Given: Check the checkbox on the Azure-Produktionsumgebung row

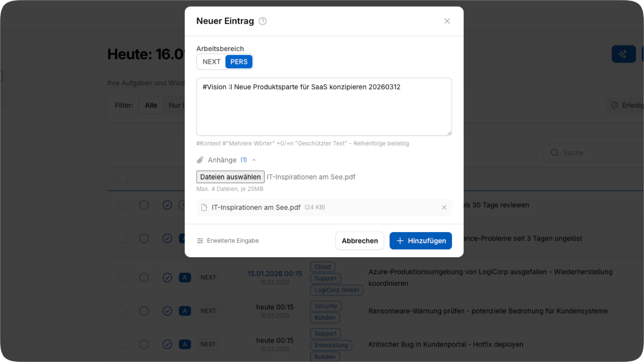Looking at the screenshot, I should click(123, 277).
